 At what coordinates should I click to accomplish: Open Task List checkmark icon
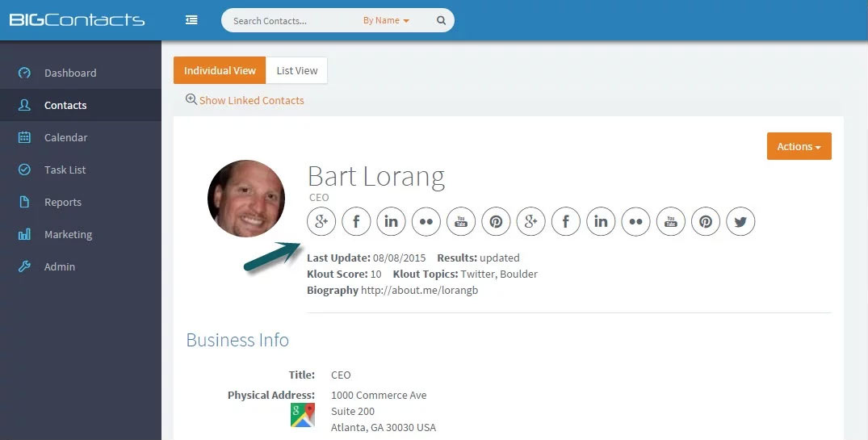pyautogui.click(x=24, y=170)
